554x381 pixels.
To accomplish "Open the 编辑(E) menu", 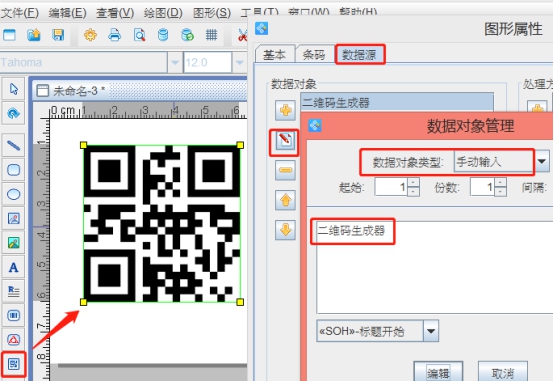I will (x=67, y=13).
